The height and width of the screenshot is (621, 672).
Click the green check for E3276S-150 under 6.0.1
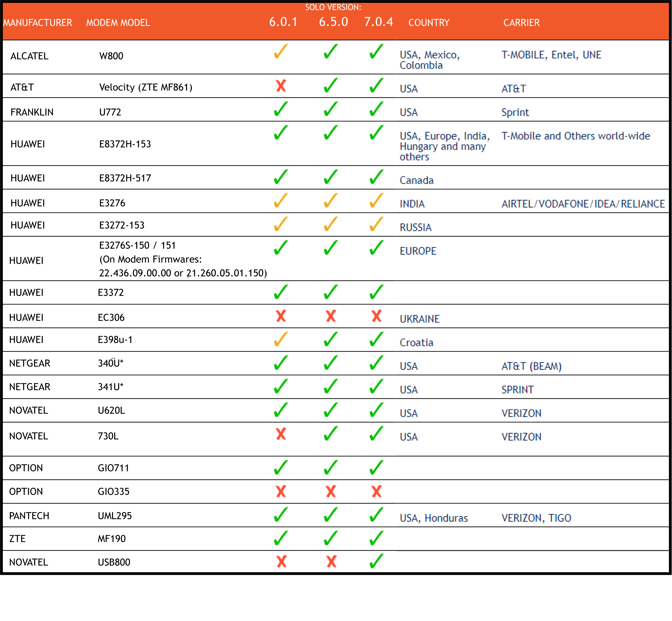281,248
